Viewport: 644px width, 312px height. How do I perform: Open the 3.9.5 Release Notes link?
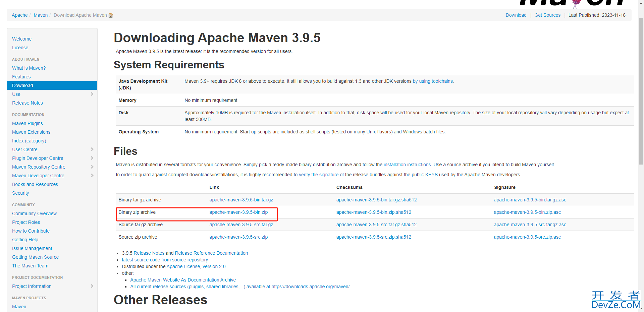pos(149,253)
